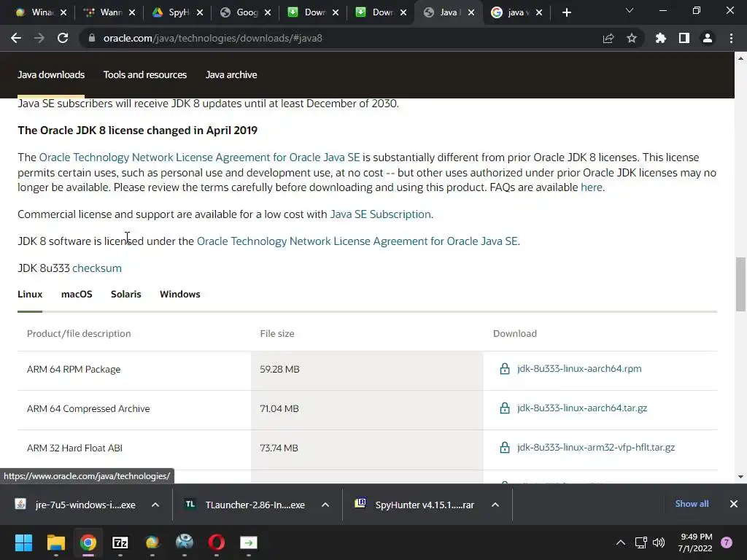Viewport: 747px width, 560px height.
Task: Open volume control in system tray
Action: click(x=659, y=542)
